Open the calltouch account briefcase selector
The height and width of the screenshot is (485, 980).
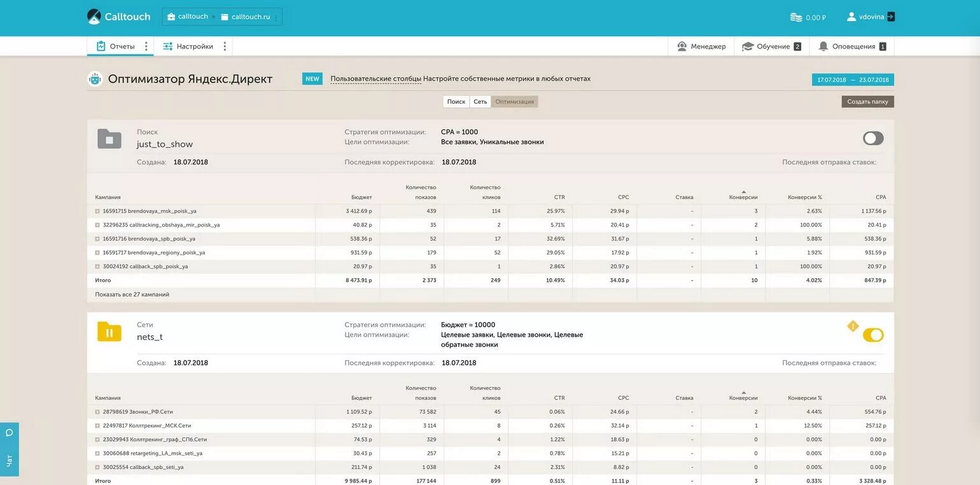coord(188,17)
